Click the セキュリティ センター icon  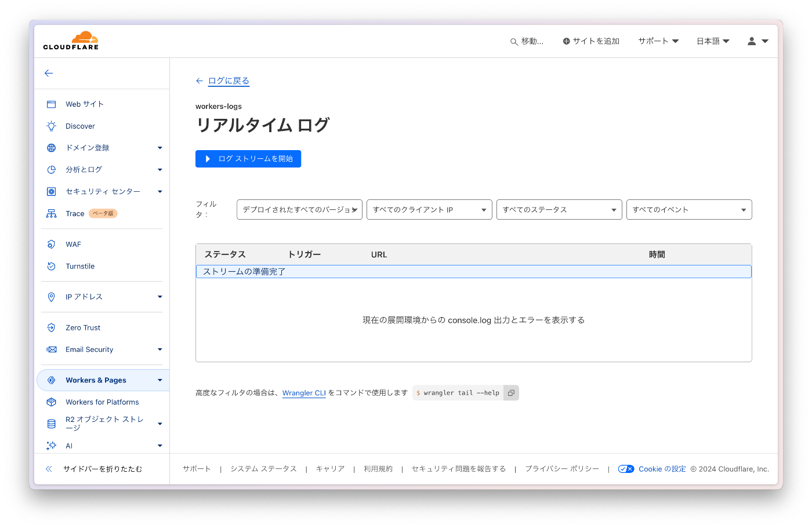[51, 191]
